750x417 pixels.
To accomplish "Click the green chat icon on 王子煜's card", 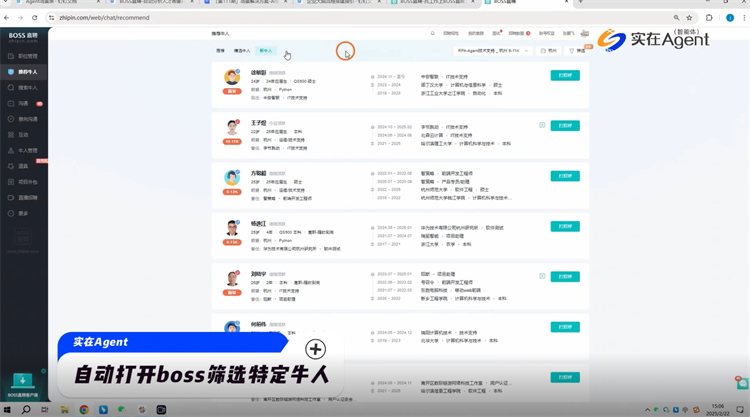I will click(542, 126).
